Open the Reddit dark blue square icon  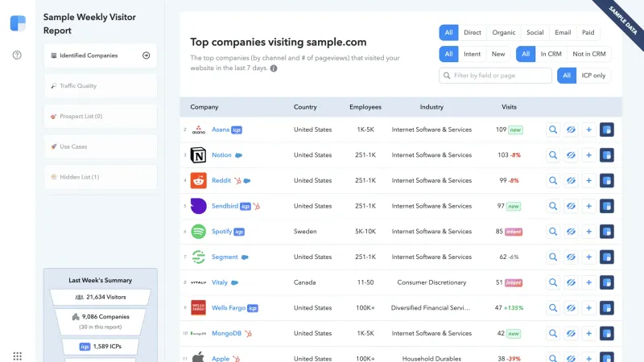(607, 180)
